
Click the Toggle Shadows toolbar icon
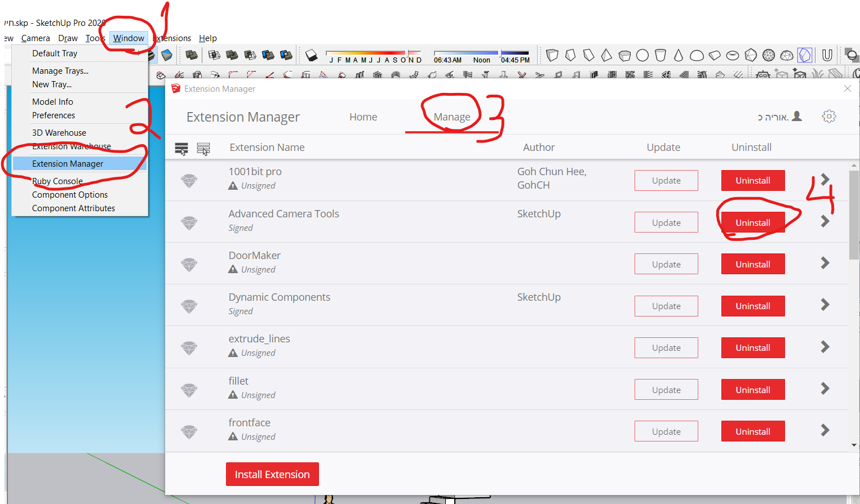pos(312,55)
